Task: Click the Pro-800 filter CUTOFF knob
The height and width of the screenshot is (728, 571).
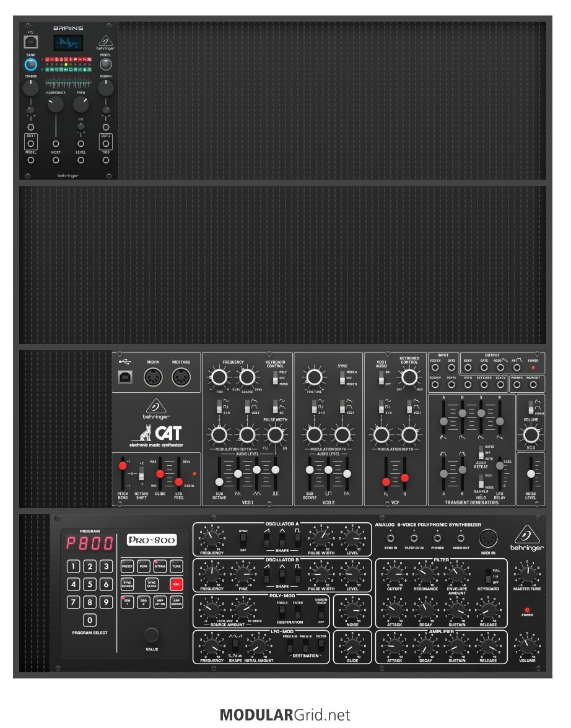Action: pos(394,574)
